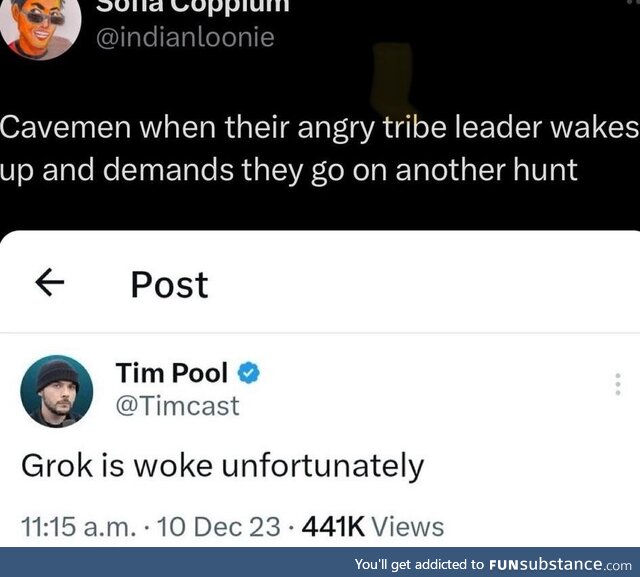Open the Sofia Coppium display name
Image resolution: width=640 pixels, height=577 pixels.
coord(193,6)
